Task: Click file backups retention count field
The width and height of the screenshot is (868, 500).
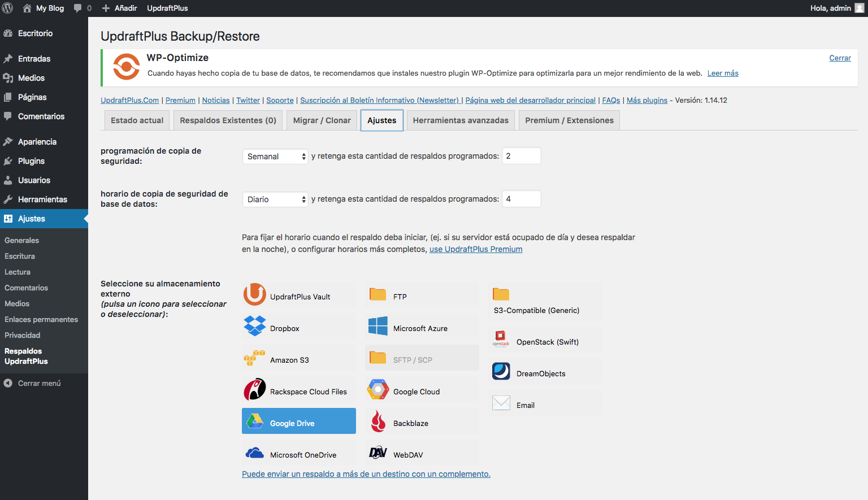Action: coord(521,156)
